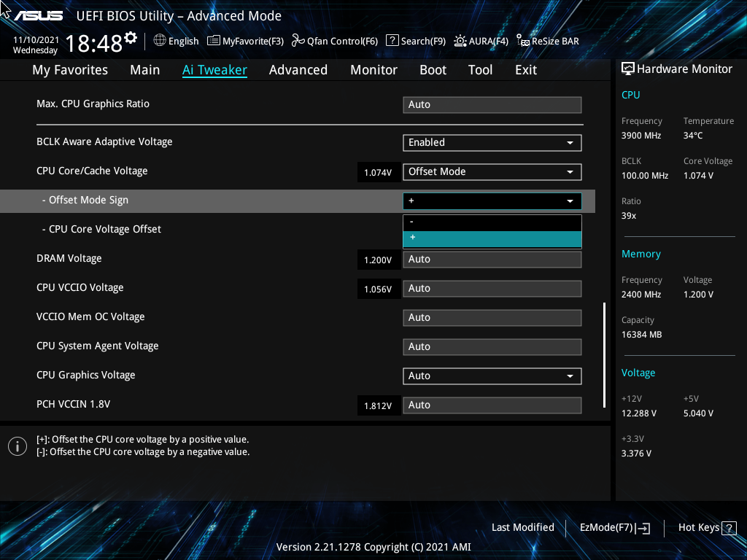This screenshot has width=747, height=560.
Task: Open CPU Core/Cache Voltage Offset Mode dropdown
Action: click(x=492, y=172)
